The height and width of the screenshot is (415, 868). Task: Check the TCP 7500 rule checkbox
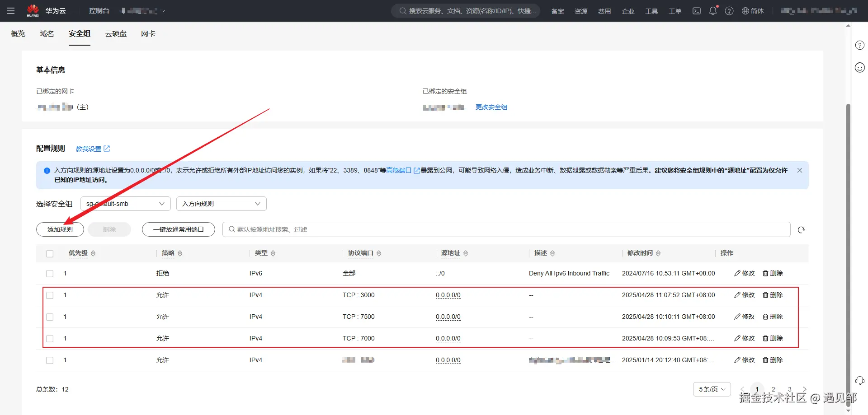pyautogui.click(x=50, y=317)
